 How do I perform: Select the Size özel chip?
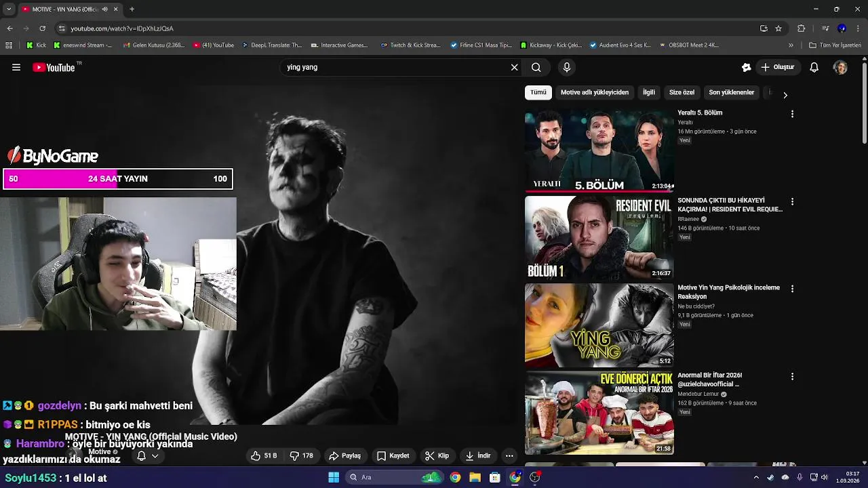(x=682, y=92)
